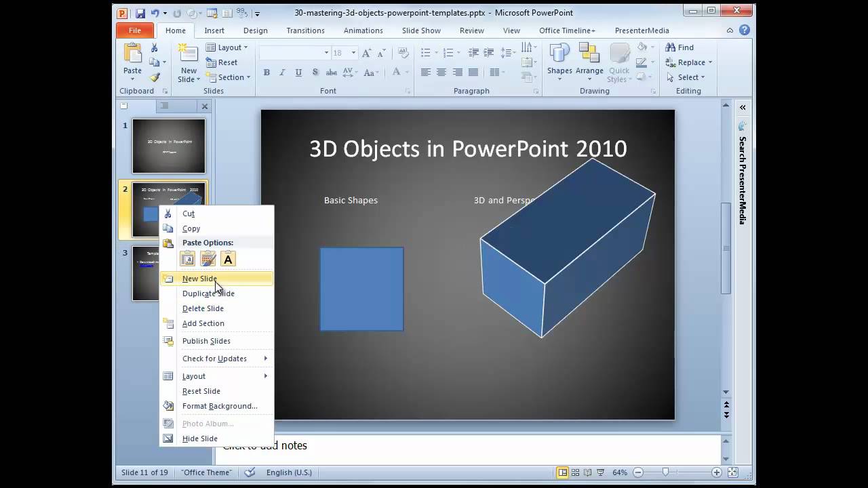Viewport: 868px width, 488px height.
Task: Open the Shapes gallery
Action: [x=559, y=63]
